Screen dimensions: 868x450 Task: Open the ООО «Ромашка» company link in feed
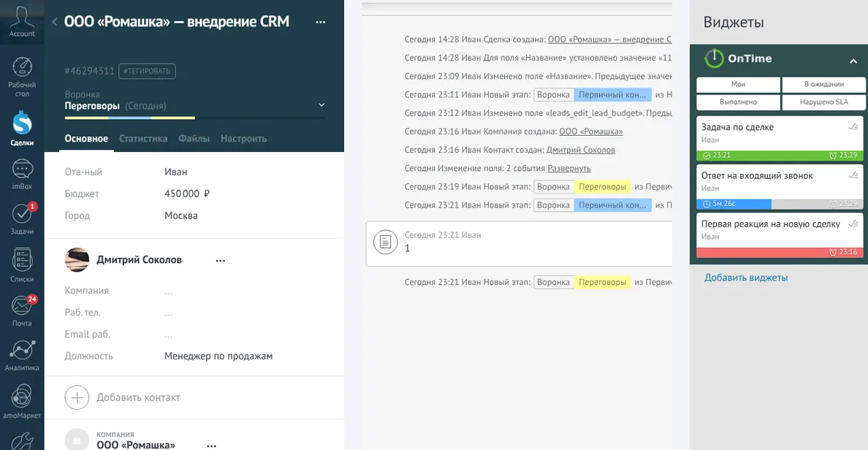click(590, 131)
